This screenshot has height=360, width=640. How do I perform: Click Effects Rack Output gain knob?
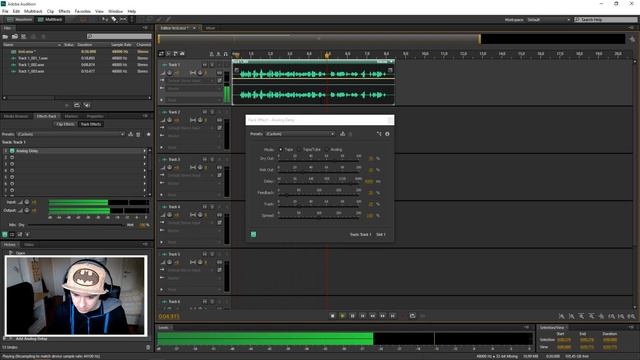click(27, 210)
